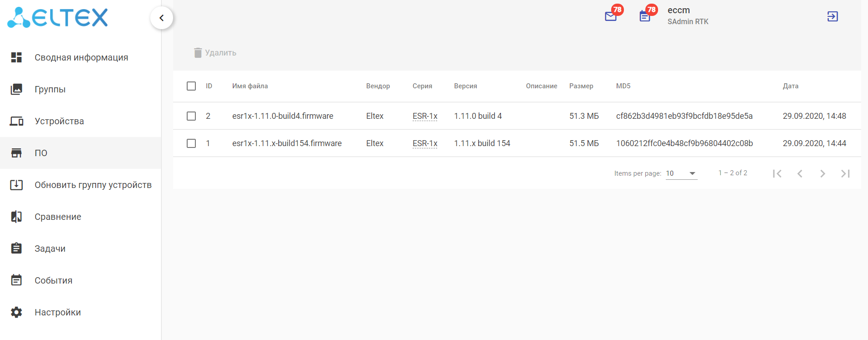Open the Задачи menu item
Screen dimensions: 868x340
tap(50, 249)
